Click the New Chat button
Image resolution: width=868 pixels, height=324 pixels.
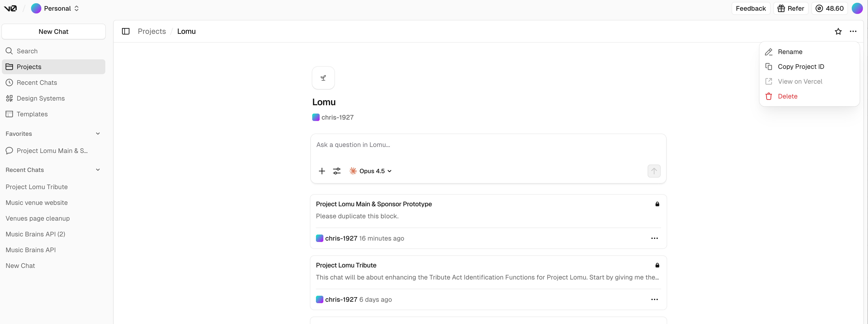coord(53,32)
